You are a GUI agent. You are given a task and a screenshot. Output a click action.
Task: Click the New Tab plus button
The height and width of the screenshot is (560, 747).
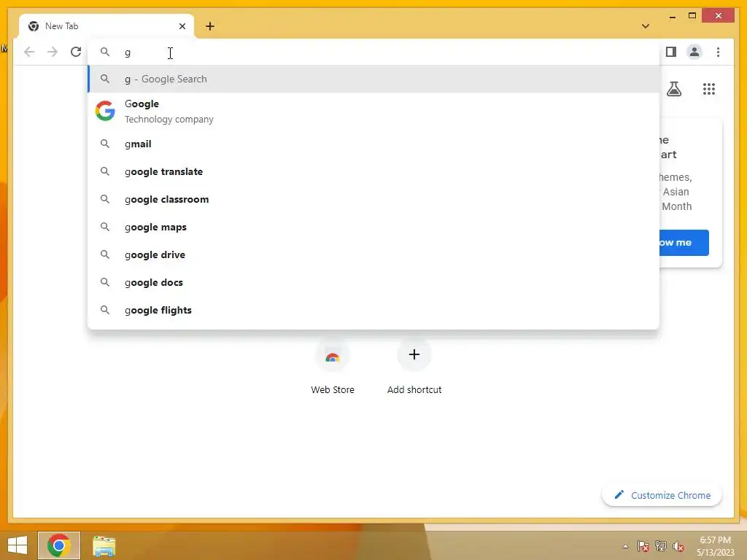(210, 26)
